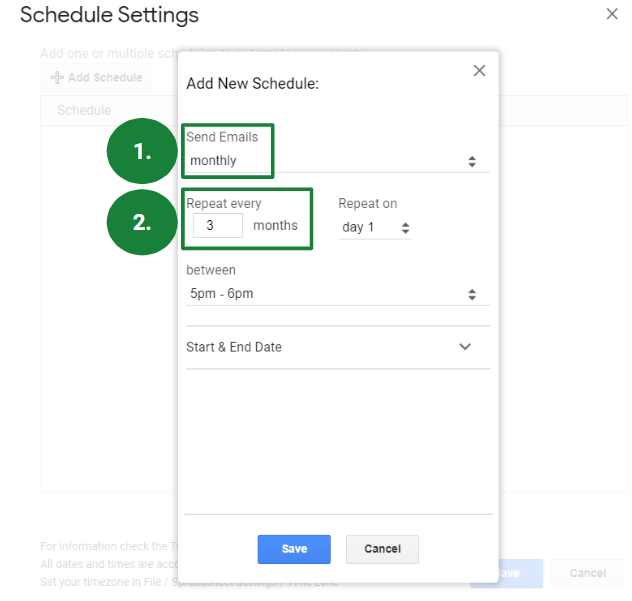Click the dimmed background Save button

tap(520, 573)
